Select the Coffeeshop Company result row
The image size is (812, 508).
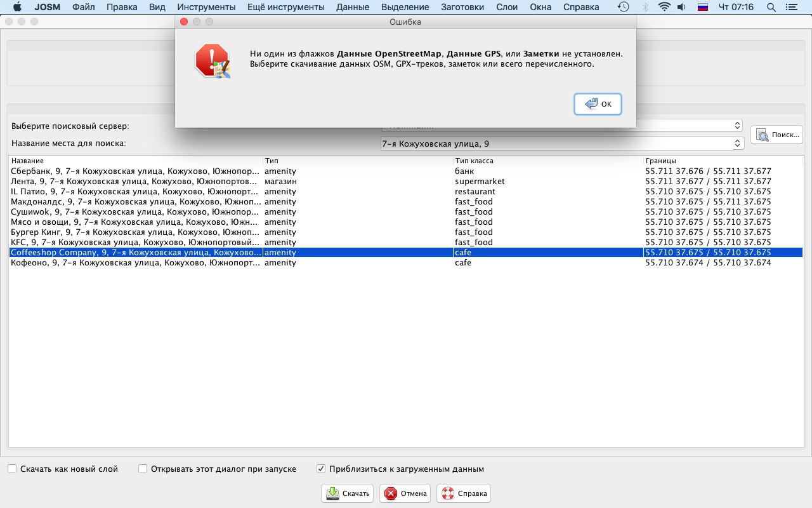tap(406, 253)
